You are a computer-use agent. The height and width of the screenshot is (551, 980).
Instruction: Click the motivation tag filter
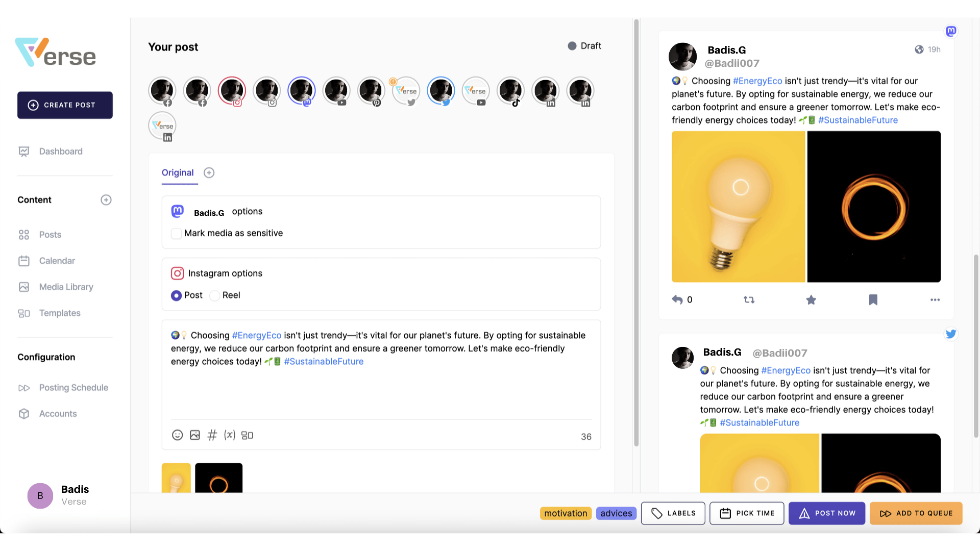[x=566, y=513]
